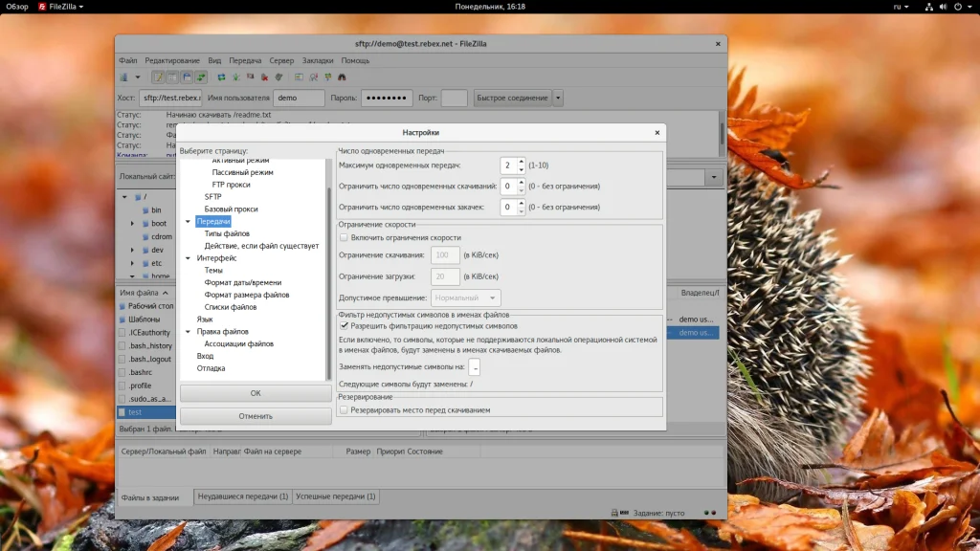
Task: Click the replacement character input field
Action: [x=475, y=366]
